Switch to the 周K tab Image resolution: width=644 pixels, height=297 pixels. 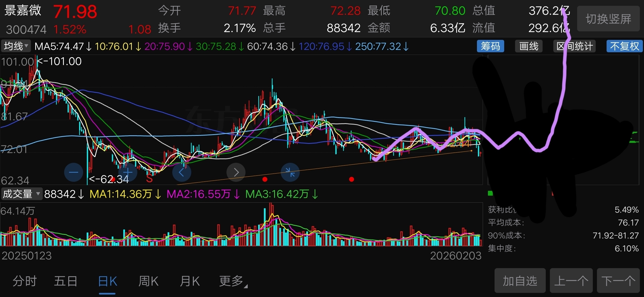point(148,281)
